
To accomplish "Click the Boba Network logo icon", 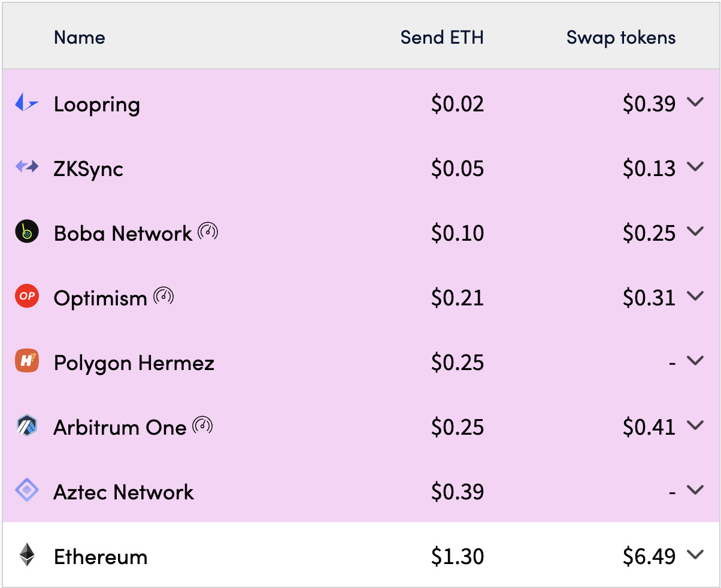I will click(x=27, y=232).
